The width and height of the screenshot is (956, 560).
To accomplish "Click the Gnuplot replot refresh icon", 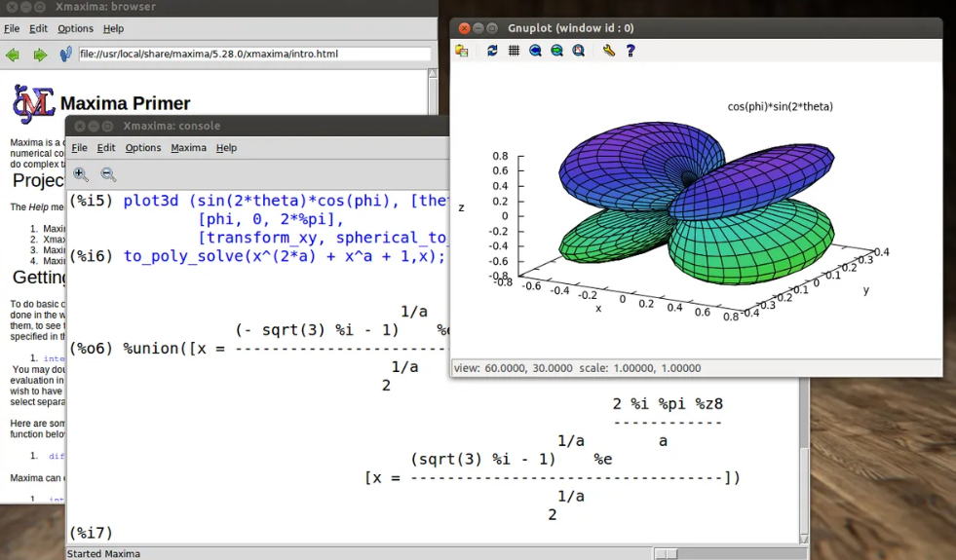I will 492,51.
